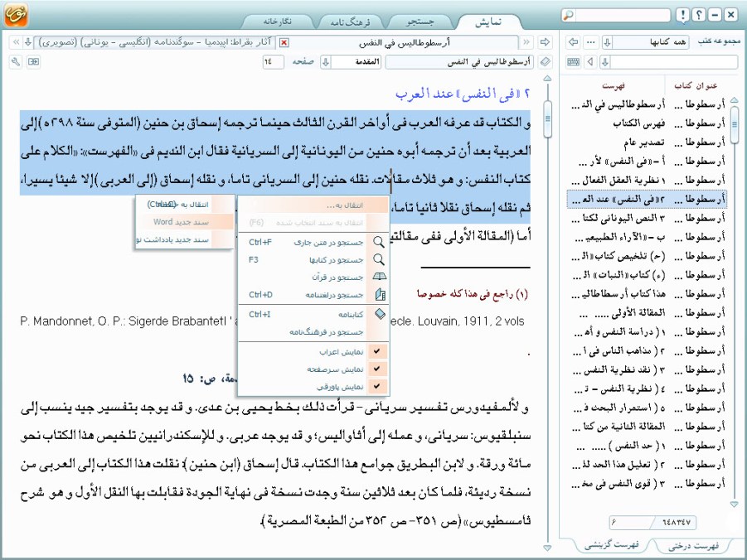
Task: Toggle the نمایش اعراب checkmark
Action: (377, 351)
